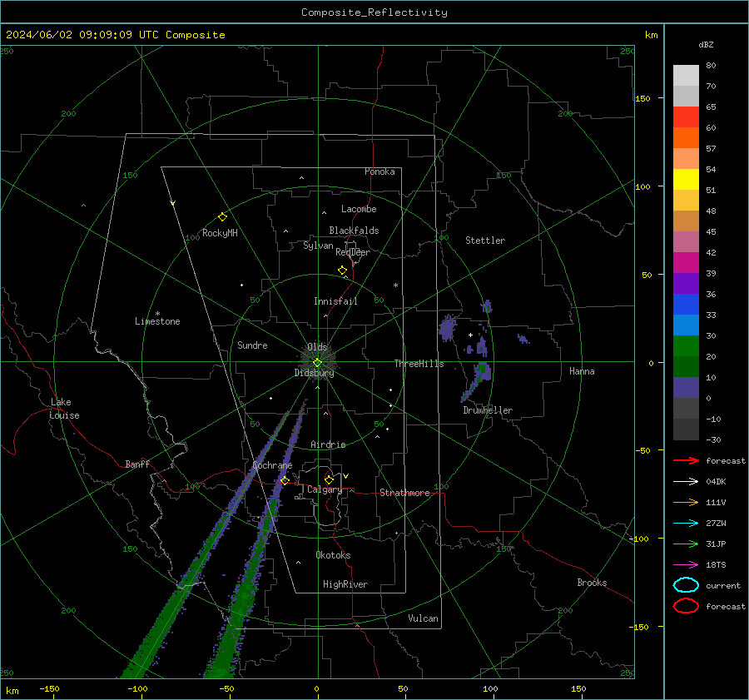Click the Vulcan town label

[x=423, y=618]
